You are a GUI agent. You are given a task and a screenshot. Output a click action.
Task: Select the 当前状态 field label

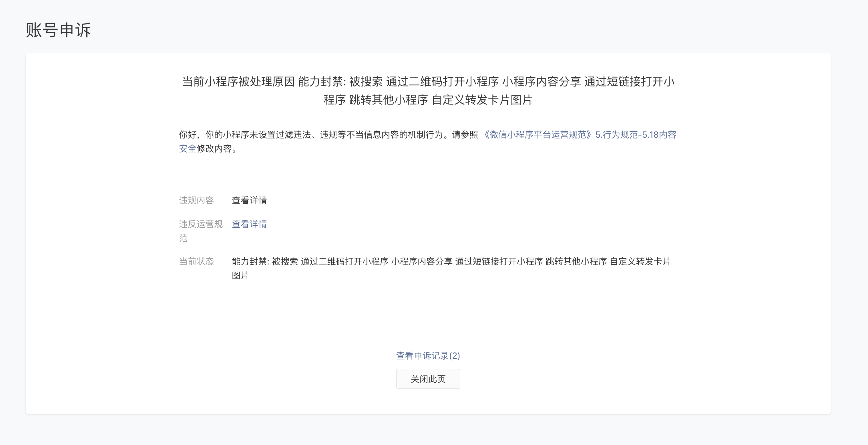pos(196,261)
